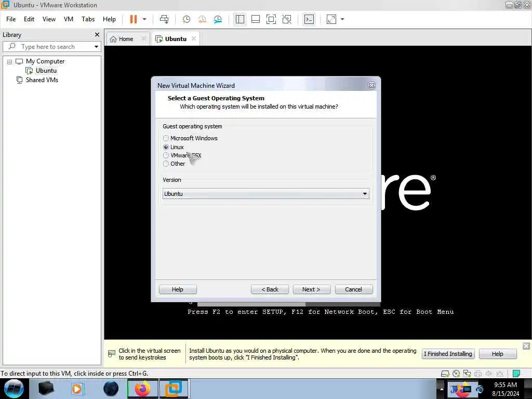Enter full screen mode via toolbar icon
Image resolution: width=532 pixels, height=399 pixels.
[271, 19]
